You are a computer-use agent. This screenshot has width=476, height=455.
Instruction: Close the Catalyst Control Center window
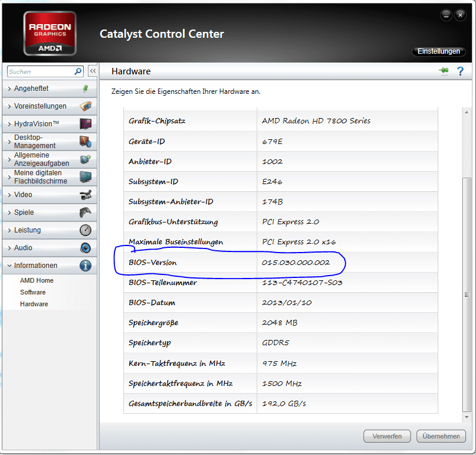point(460,15)
